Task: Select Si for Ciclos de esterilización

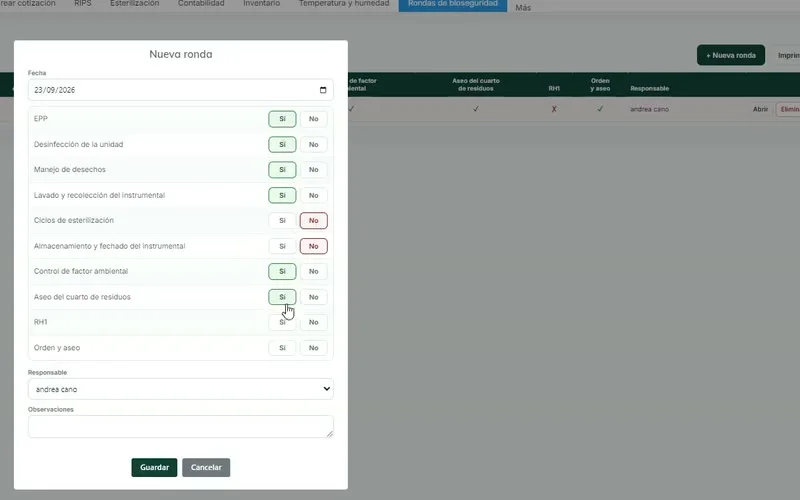Action: (x=282, y=220)
